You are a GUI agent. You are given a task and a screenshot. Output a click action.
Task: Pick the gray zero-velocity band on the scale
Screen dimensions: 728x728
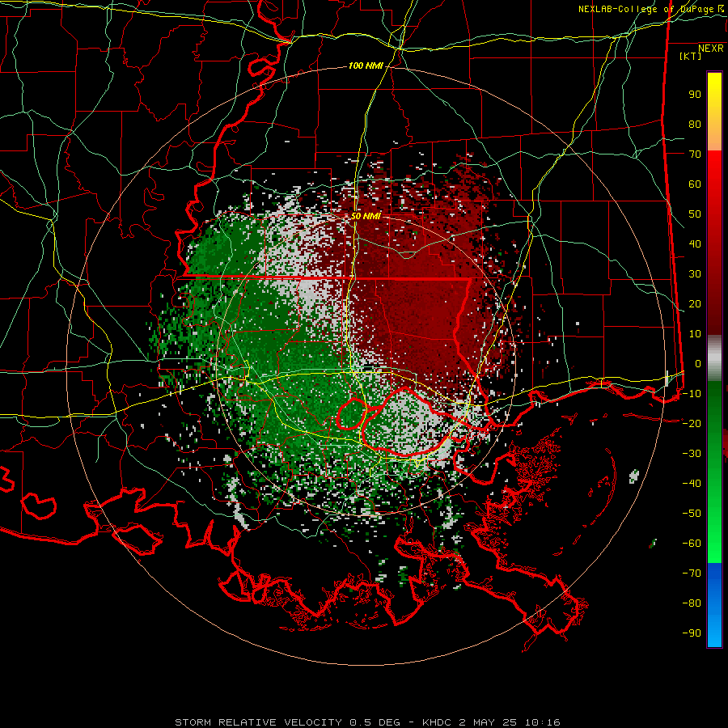tap(714, 358)
